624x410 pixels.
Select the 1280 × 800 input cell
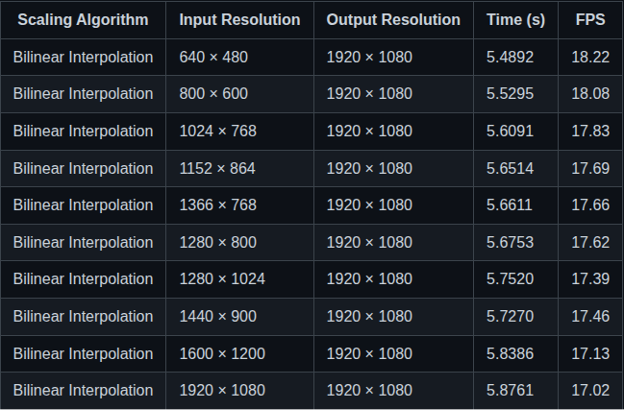218,242
